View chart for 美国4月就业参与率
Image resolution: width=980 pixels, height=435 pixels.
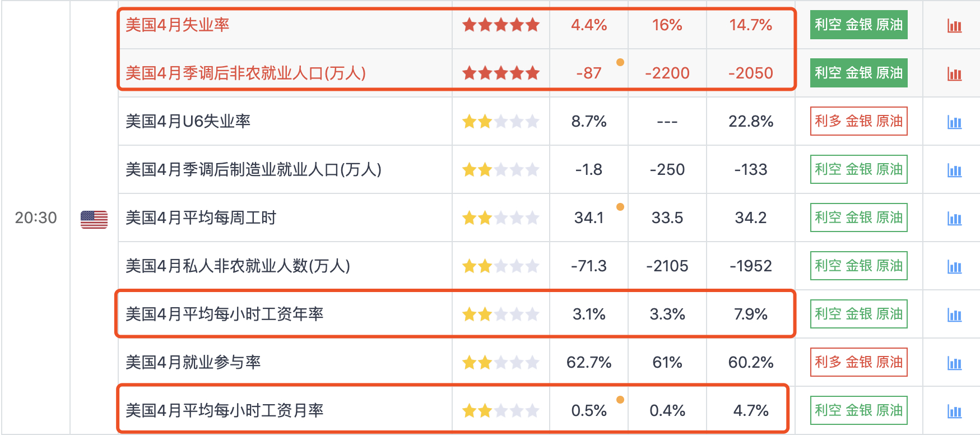954,363
